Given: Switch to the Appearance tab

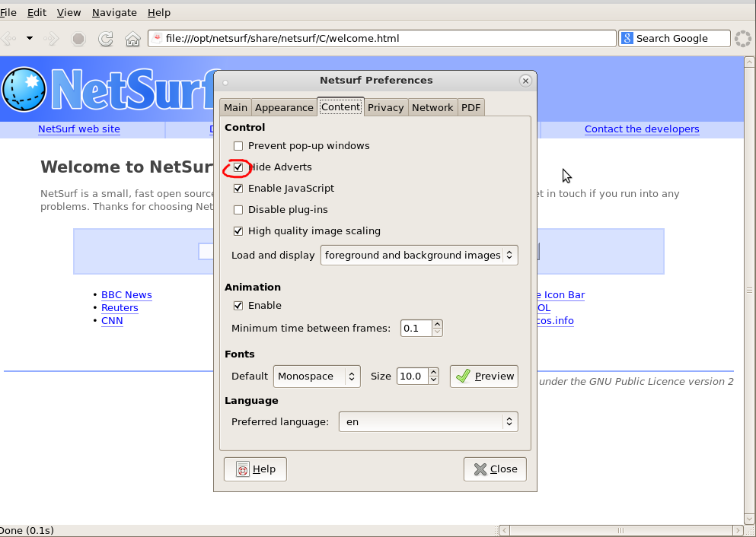Looking at the screenshot, I should pos(284,107).
